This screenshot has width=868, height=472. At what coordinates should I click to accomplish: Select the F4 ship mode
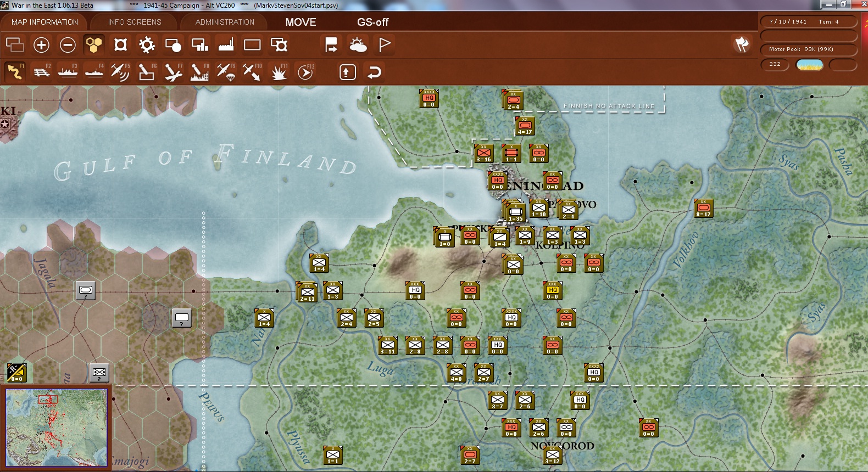(94, 72)
